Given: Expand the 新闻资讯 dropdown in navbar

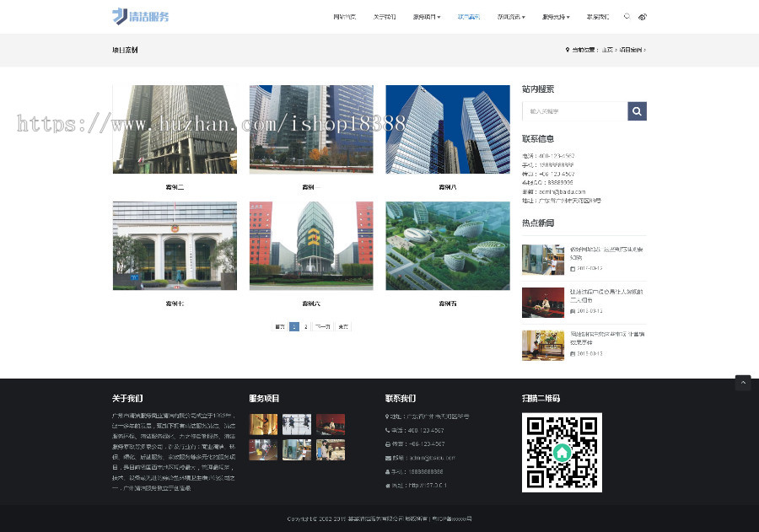Looking at the screenshot, I should (x=511, y=17).
